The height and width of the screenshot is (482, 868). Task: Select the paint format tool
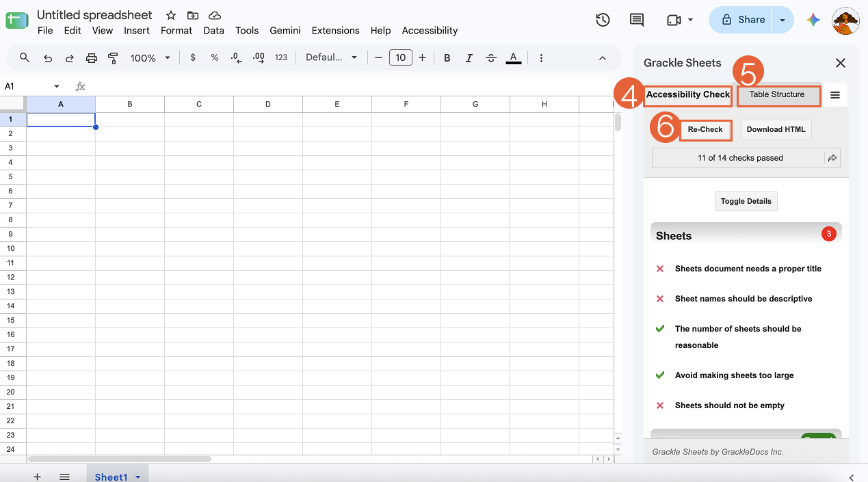pyautogui.click(x=114, y=58)
